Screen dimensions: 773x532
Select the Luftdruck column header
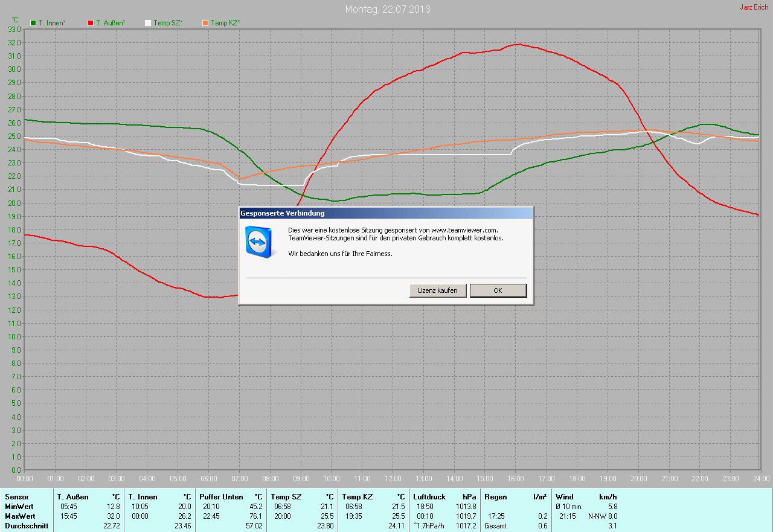(x=429, y=497)
